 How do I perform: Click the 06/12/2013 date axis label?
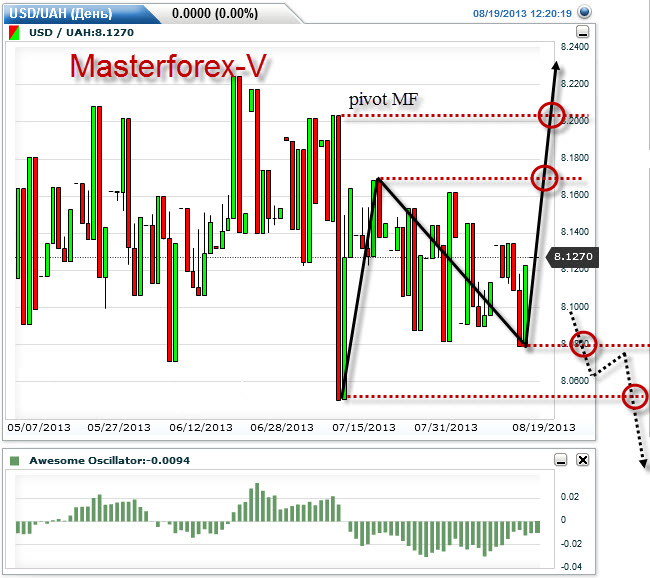pyautogui.click(x=201, y=427)
